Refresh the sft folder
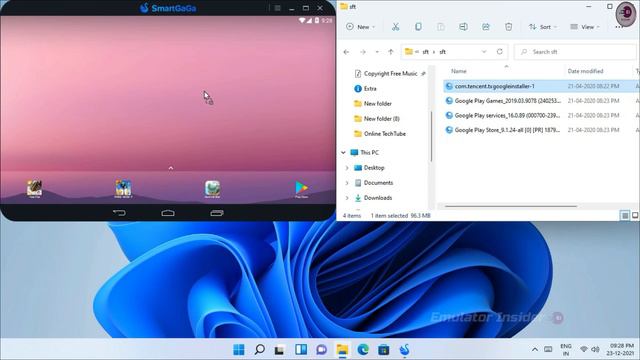Image resolution: width=640 pixels, height=360 pixels. pos(500,52)
